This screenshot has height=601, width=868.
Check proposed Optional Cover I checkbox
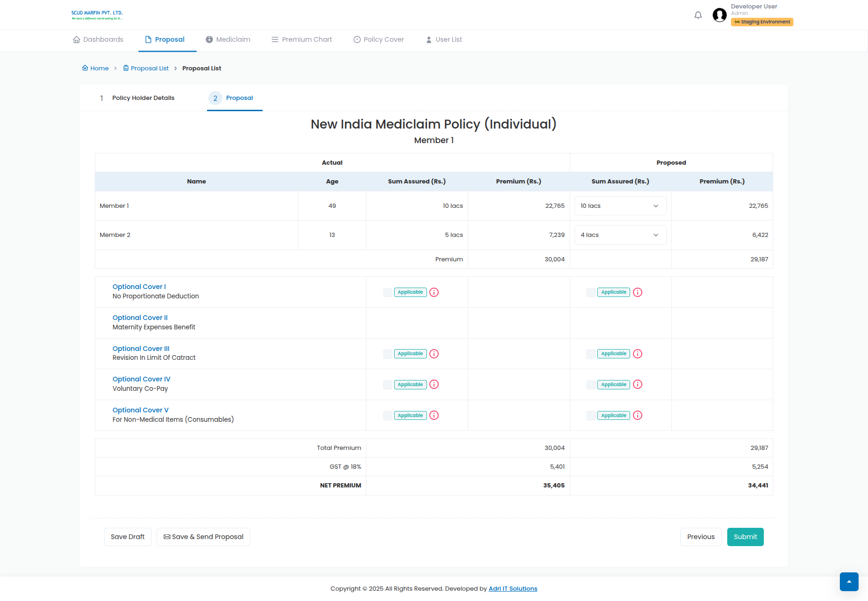[591, 292]
